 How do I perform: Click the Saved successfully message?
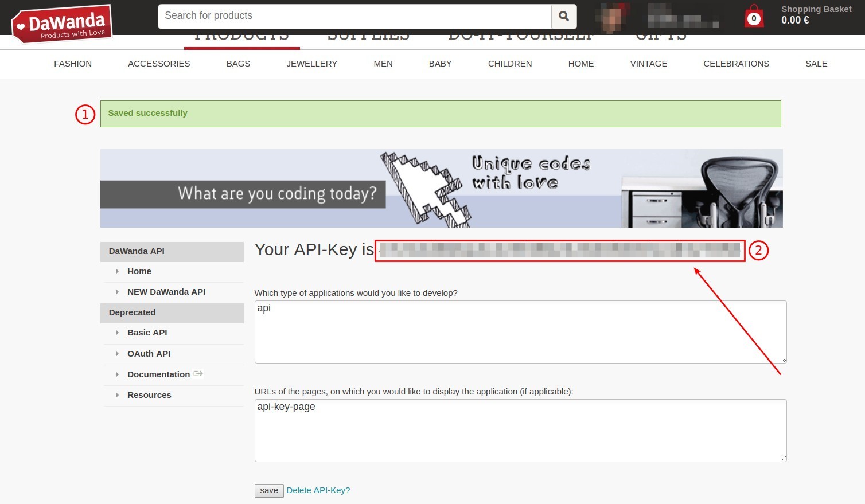[441, 114]
